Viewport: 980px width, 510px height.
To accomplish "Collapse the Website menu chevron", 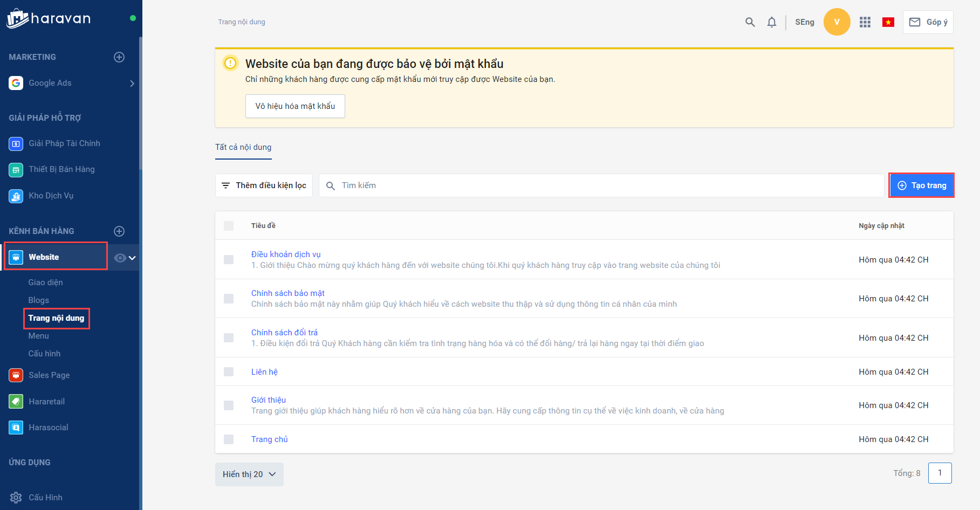I will click(133, 258).
